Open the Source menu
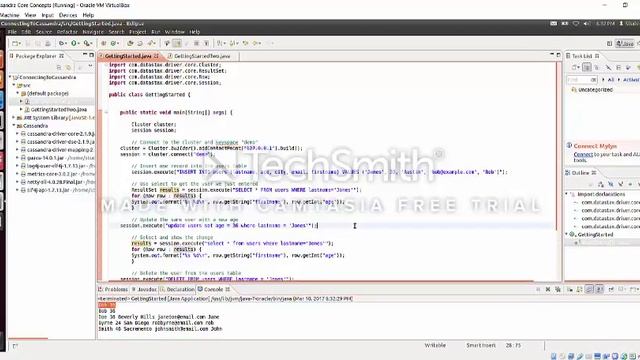This screenshot has width=640, height=360. pyautogui.click(x=44, y=32)
